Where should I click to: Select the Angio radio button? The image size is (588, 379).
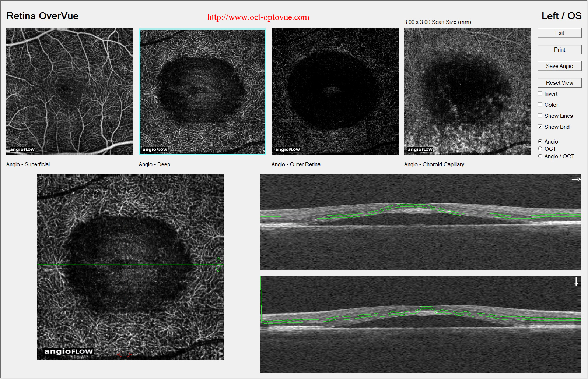tap(540, 141)
